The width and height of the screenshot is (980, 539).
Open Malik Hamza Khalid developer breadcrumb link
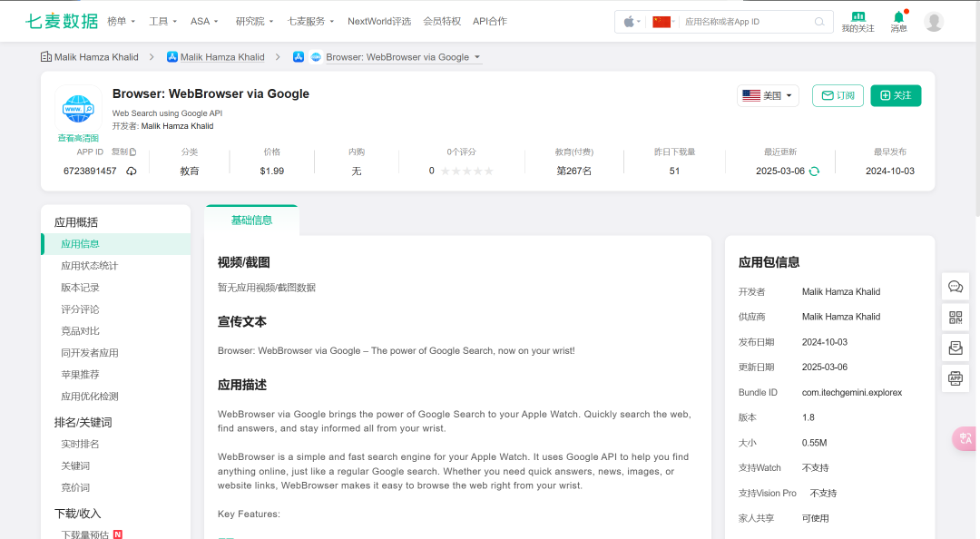222,57
